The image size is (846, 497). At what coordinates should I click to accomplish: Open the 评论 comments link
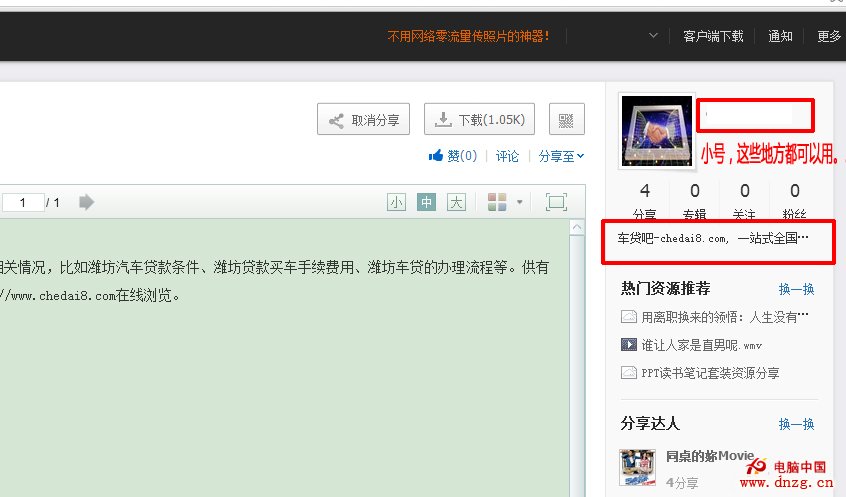click(507, 156)
